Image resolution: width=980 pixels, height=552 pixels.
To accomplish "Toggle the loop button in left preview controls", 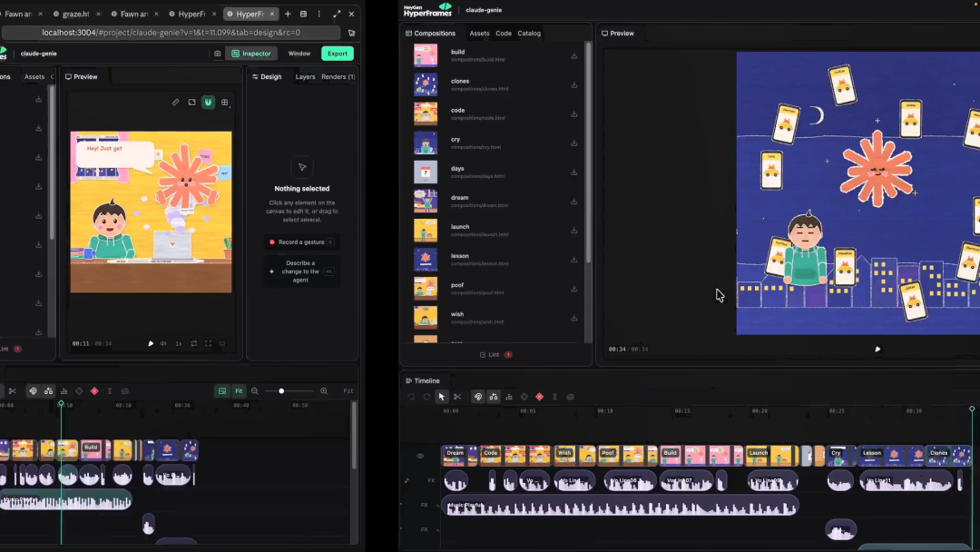I will click(x=194, y=343).
